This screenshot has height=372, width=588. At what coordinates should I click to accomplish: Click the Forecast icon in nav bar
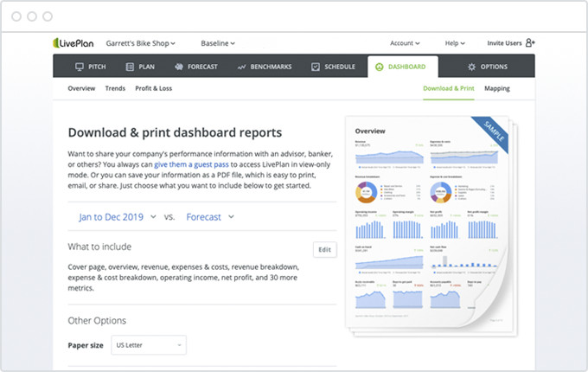pyautogui.click(x=179, y=67)
